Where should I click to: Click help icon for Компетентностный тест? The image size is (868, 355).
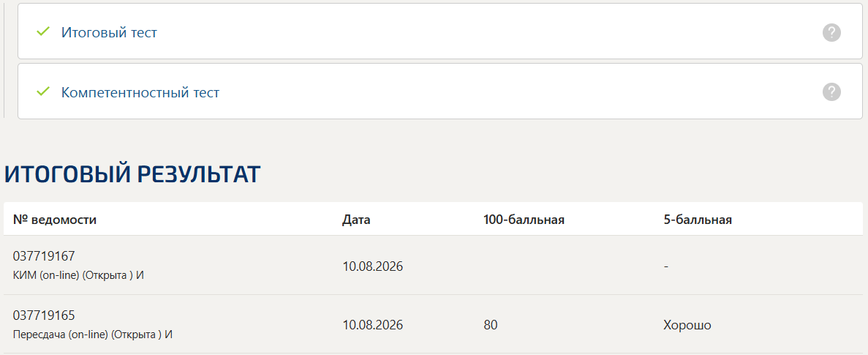point(831,92)
